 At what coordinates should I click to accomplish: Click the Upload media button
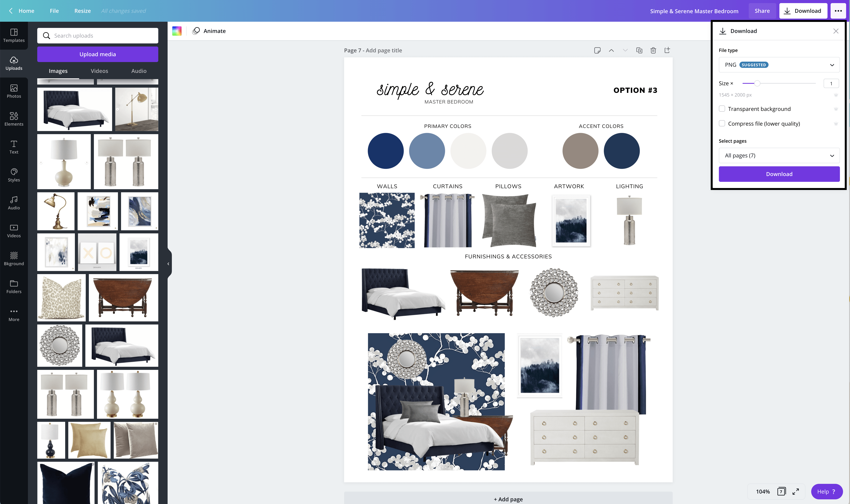click(98, 54)
